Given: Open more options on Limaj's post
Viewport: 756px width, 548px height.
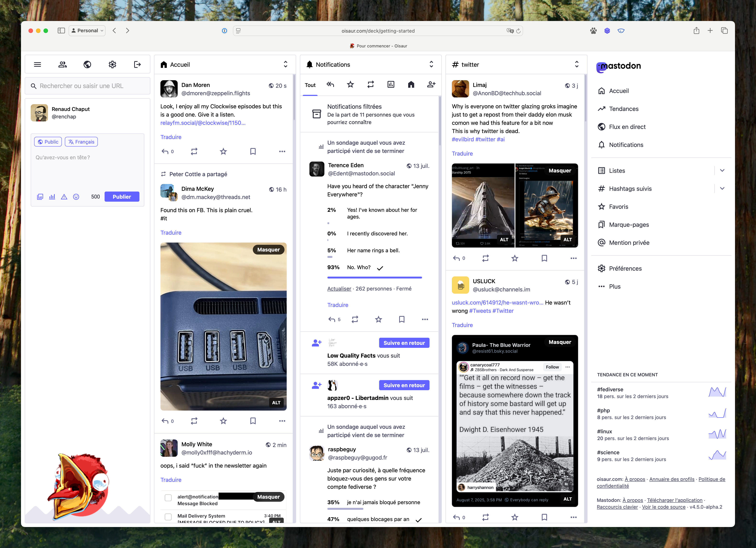Looking at the screenshot, I should point(573,258).
